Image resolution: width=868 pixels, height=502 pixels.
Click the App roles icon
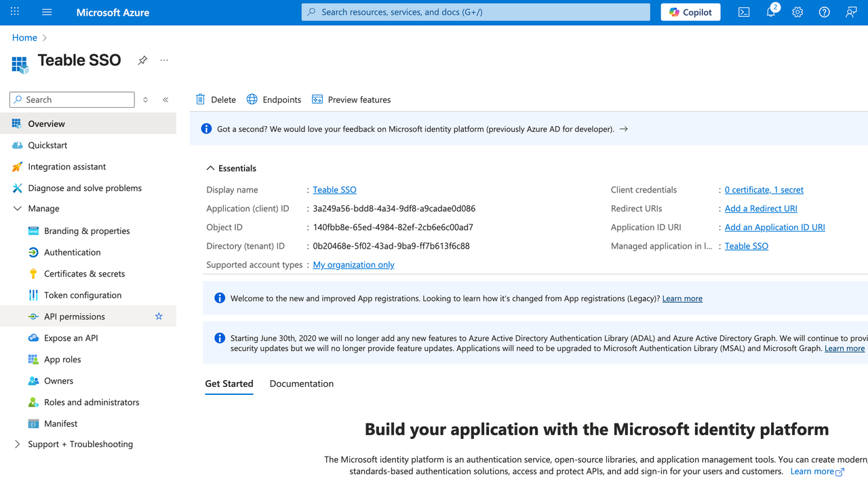click(x=33, y=360)
